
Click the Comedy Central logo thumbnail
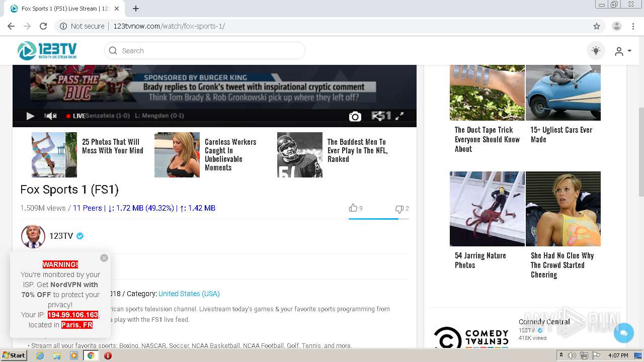pos(471,336)
